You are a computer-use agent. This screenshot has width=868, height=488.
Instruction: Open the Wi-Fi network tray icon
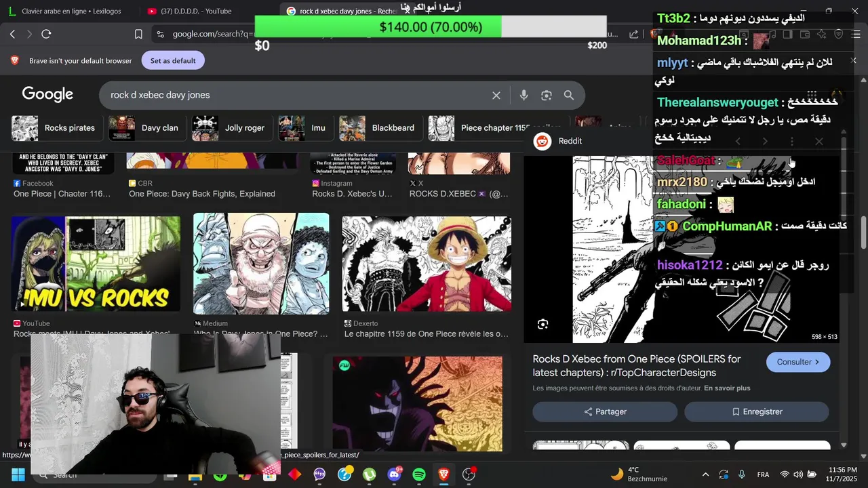point(785,474)
